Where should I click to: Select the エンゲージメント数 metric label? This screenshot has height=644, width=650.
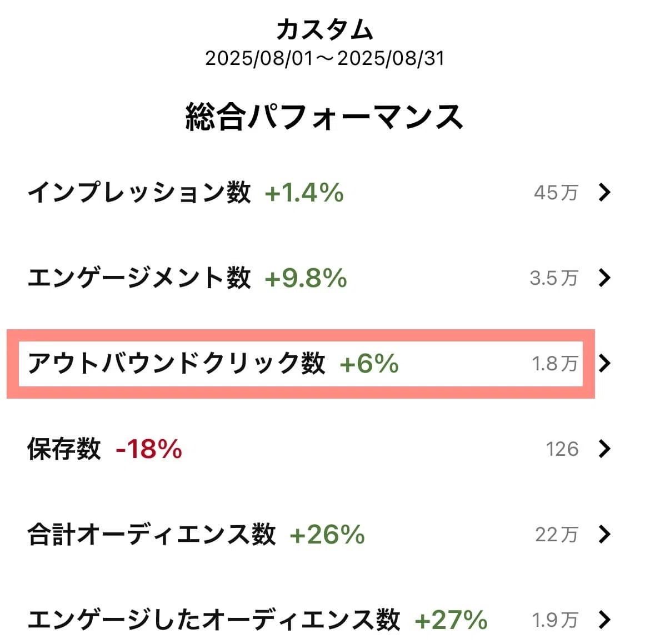(139, 278)
